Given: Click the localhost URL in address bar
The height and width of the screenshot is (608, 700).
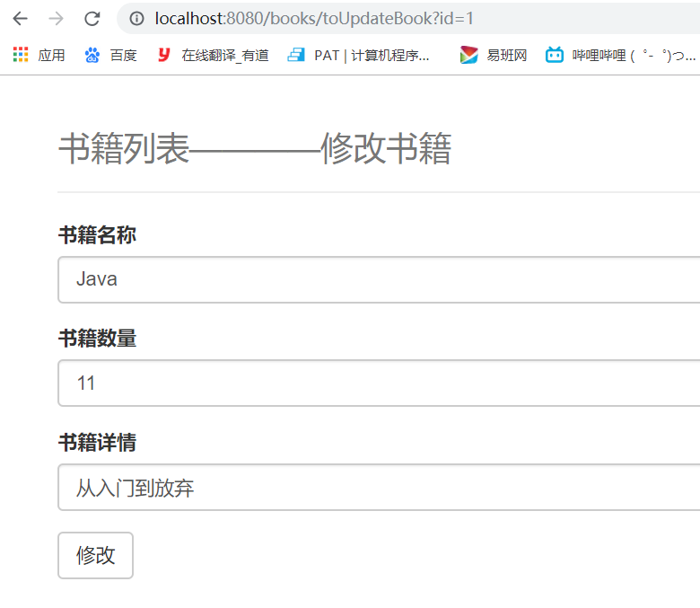Looking at the screenshot, I should click(x=314, y=18).
